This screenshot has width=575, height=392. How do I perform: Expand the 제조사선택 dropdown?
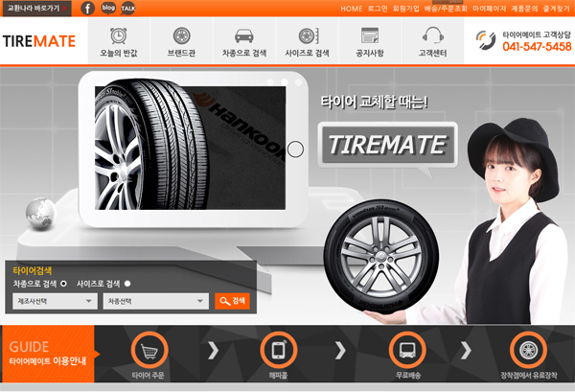[54, 302]
